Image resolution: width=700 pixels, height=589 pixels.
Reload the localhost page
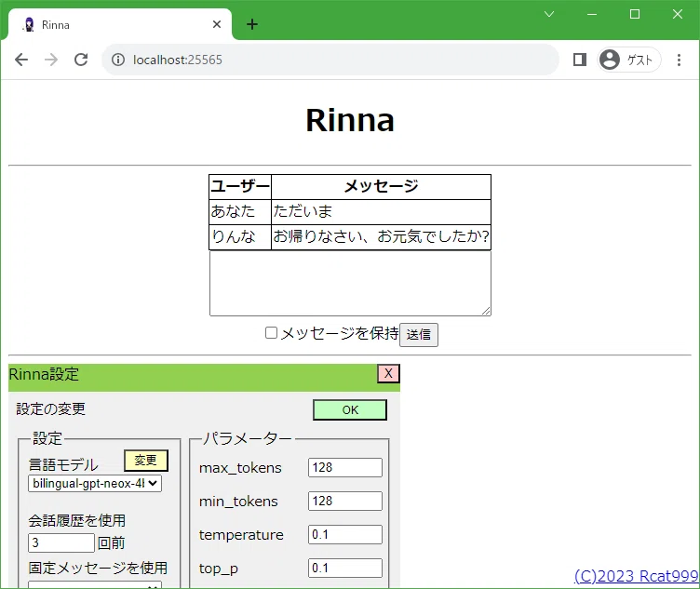pos(81,60)
